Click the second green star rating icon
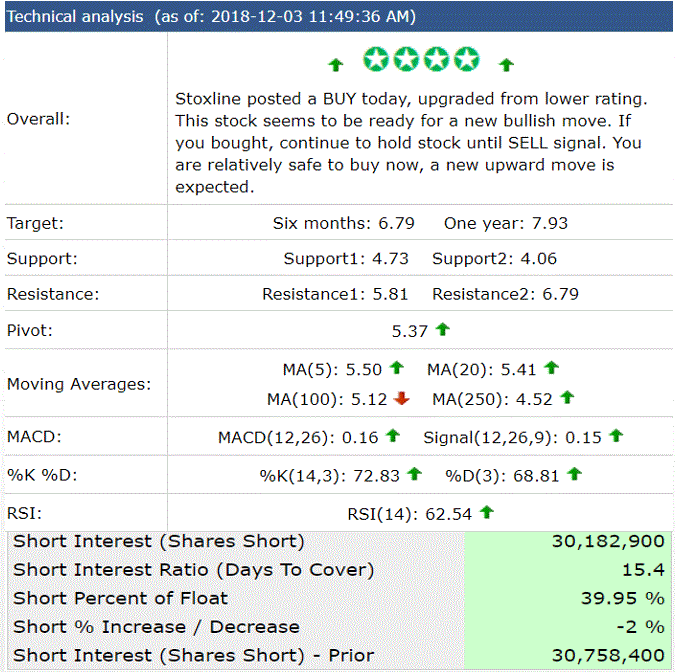Screen dimensions: 675x672 pos(406,59)
